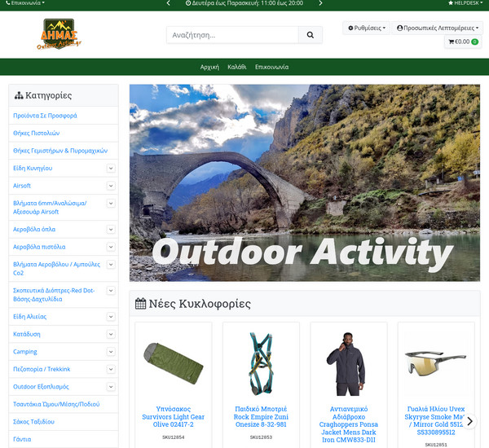Image resolution: width=489 pixels, height=448 pixels.
Task: Click in the Αναζήτηση search field
Action: tap(232, 35)
